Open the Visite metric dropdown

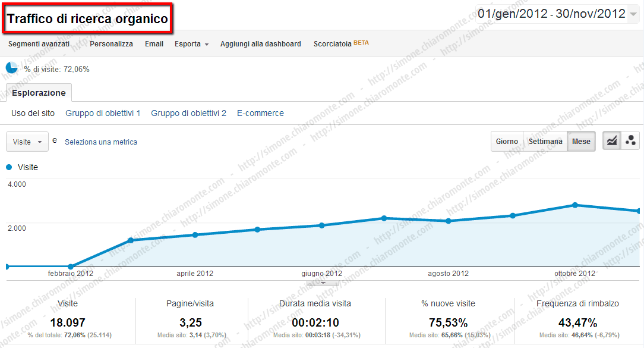click(x=27, y=142)
